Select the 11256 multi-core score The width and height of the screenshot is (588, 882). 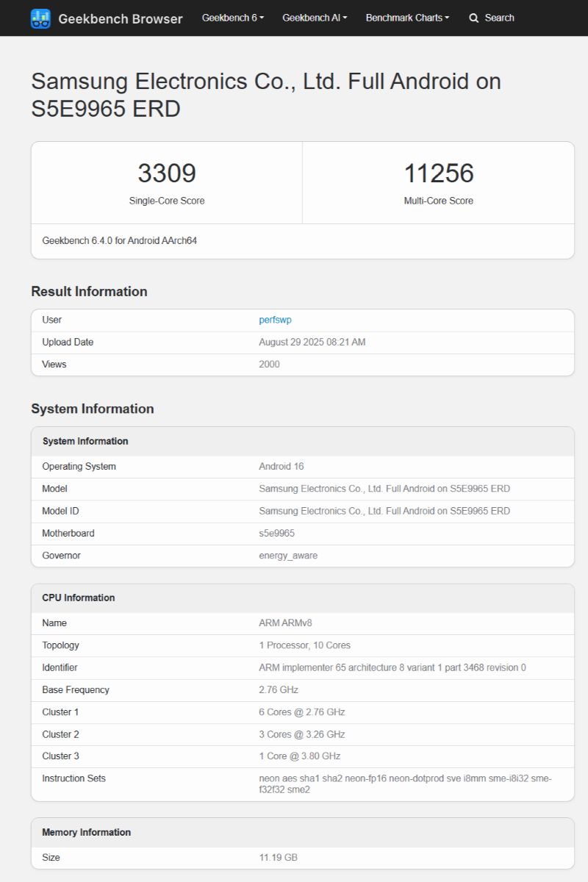[x=439, y=173]
